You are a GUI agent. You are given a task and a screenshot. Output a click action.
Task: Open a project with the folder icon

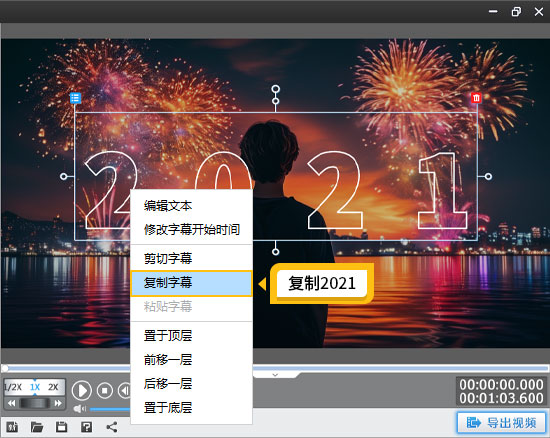tap(37, 426)
